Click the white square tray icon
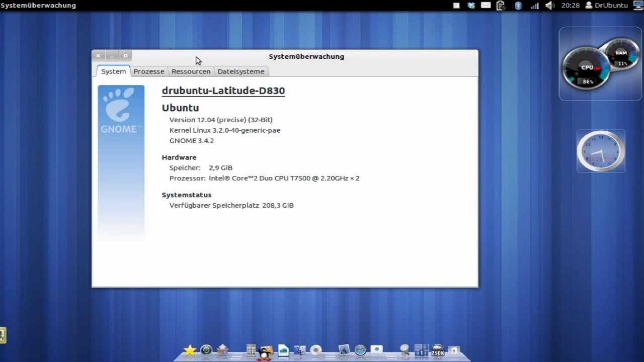 point(456,6)
